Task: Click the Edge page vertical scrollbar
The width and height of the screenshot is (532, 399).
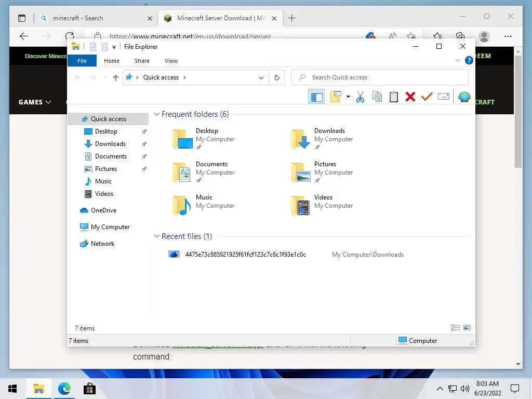Action: pos(518,112)
